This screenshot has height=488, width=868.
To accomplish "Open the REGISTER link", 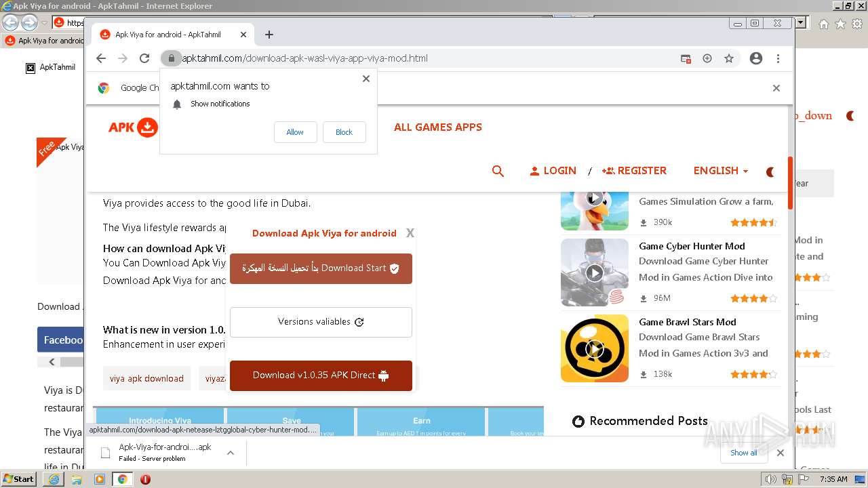I will tap(634, 171).
